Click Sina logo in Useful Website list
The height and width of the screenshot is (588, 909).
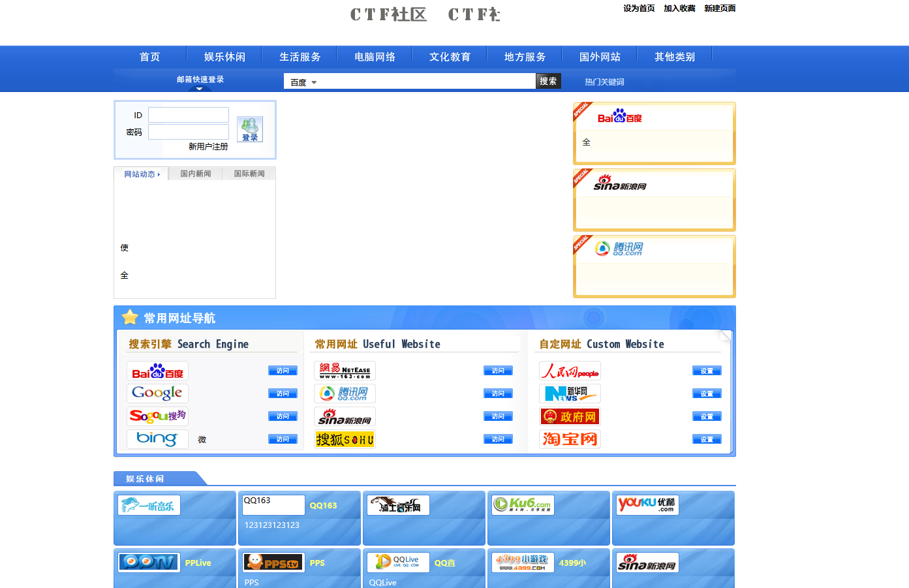pyautogui.click(x=345, y=416)
